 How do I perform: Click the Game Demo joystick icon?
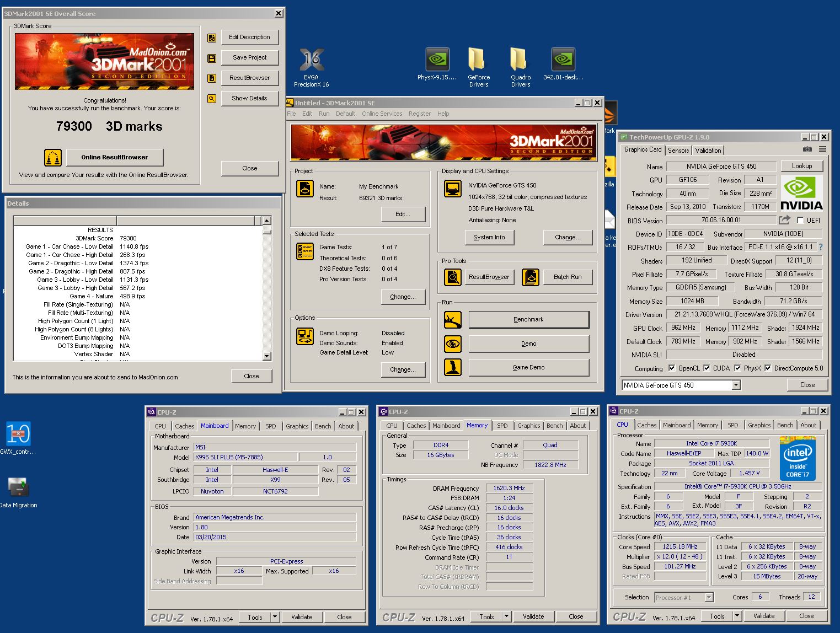tap(453, 367)
